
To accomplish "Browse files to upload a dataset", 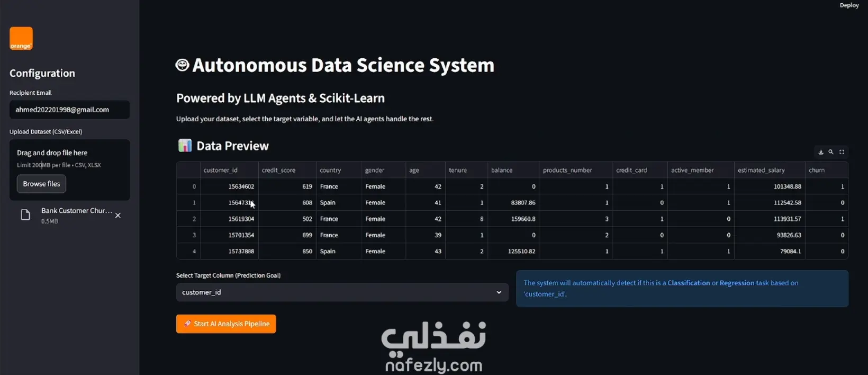I will pos(41,184).
